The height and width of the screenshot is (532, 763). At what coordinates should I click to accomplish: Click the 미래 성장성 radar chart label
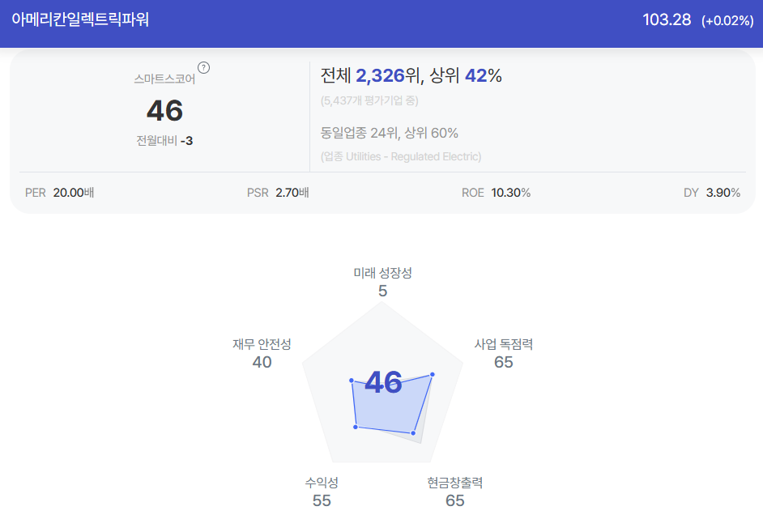tap(382, 273)
